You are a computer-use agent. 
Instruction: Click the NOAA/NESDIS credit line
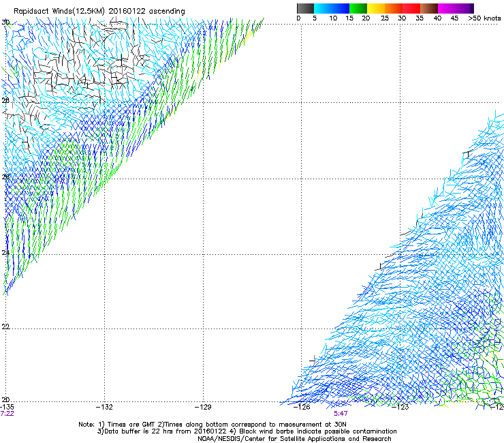coord(294,439)
